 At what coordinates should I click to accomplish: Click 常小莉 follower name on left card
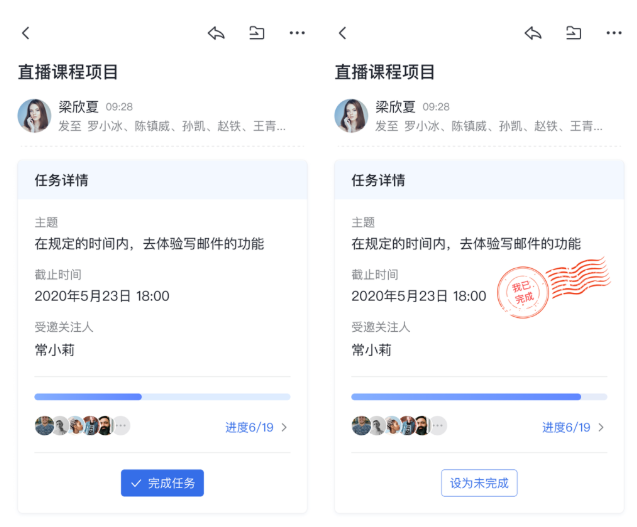tap(54, 350)
